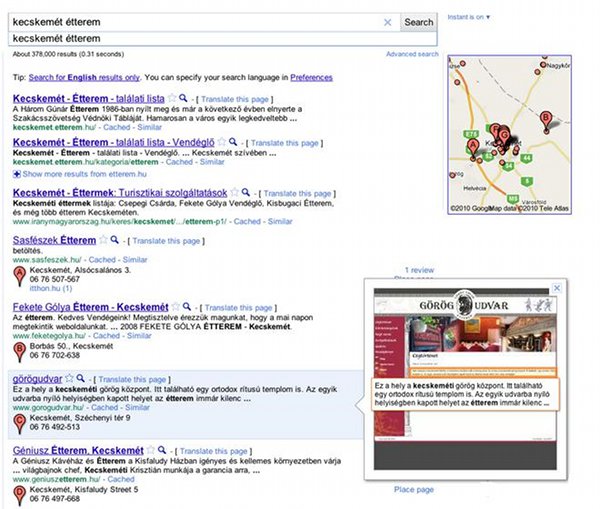Image resolution: width=600 pixels, height=509 pixels.
Task: Star the Fekete Gólya Étterem result
Action: click(176, 306)
